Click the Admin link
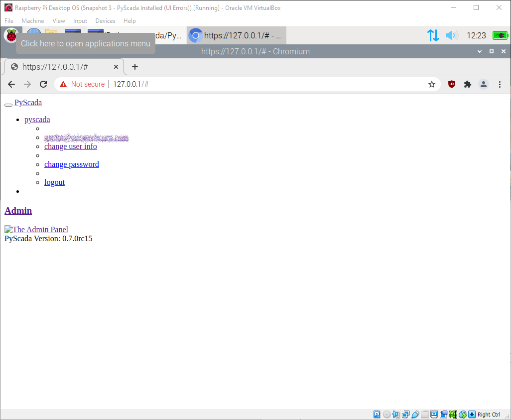The width and height of the screenshot is (511, 420). [x=18, y=210]
